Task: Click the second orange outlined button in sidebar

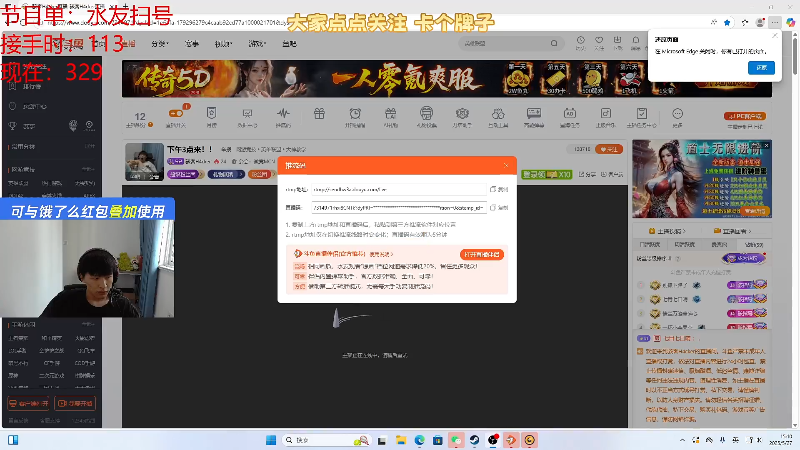Action: 75,403
